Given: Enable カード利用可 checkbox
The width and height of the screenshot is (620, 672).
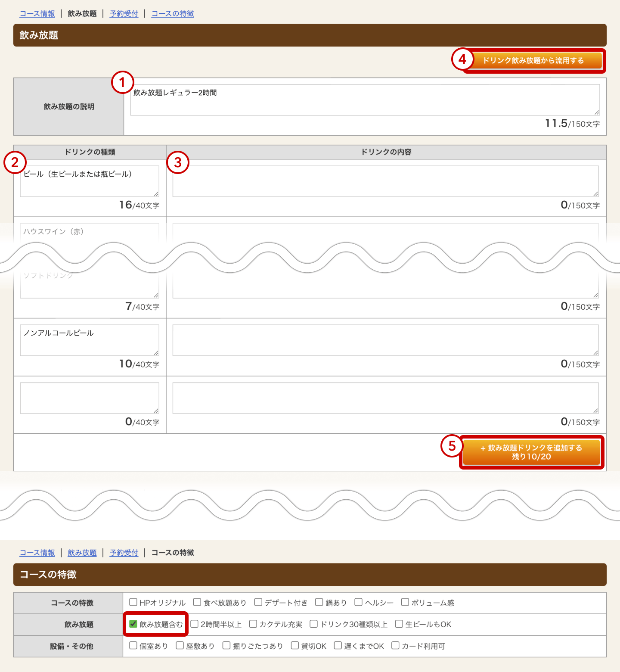Looking at the screenshot, I should pyautogui.click(x=395, y=645).
